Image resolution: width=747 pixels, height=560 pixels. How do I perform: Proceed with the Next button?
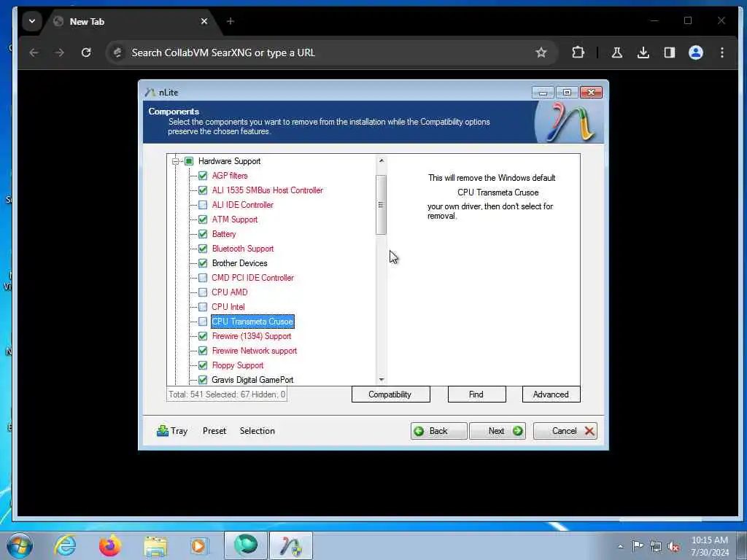pyautogui.click(x=498, y=431)
